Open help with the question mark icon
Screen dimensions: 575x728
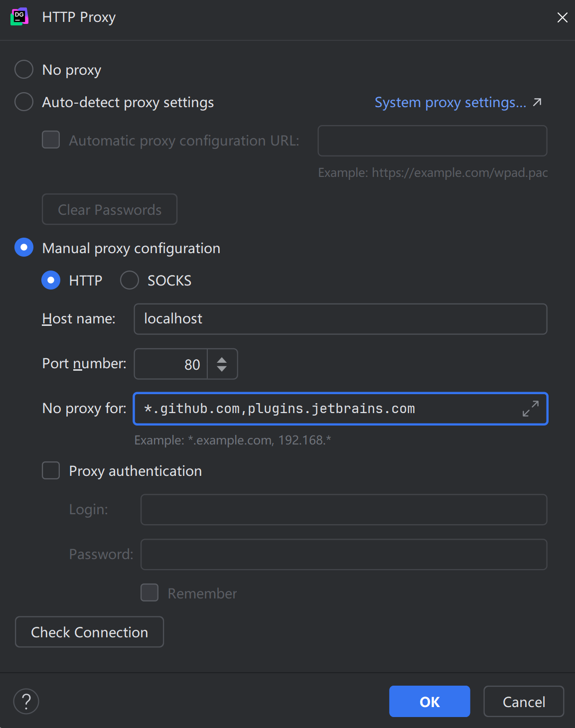[26, 702]
